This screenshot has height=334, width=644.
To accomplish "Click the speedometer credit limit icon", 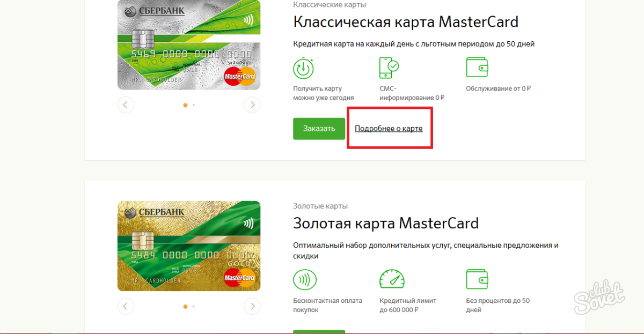I will (x=392, y=279).
